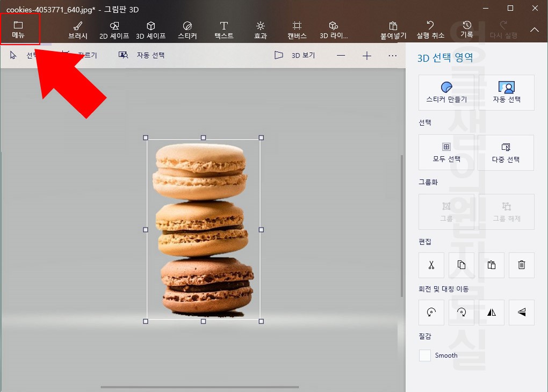The height and width of the screenshot is (392, 548).
Task: Switch to the 2D 셰이프 tab
Action: point(114,29)
